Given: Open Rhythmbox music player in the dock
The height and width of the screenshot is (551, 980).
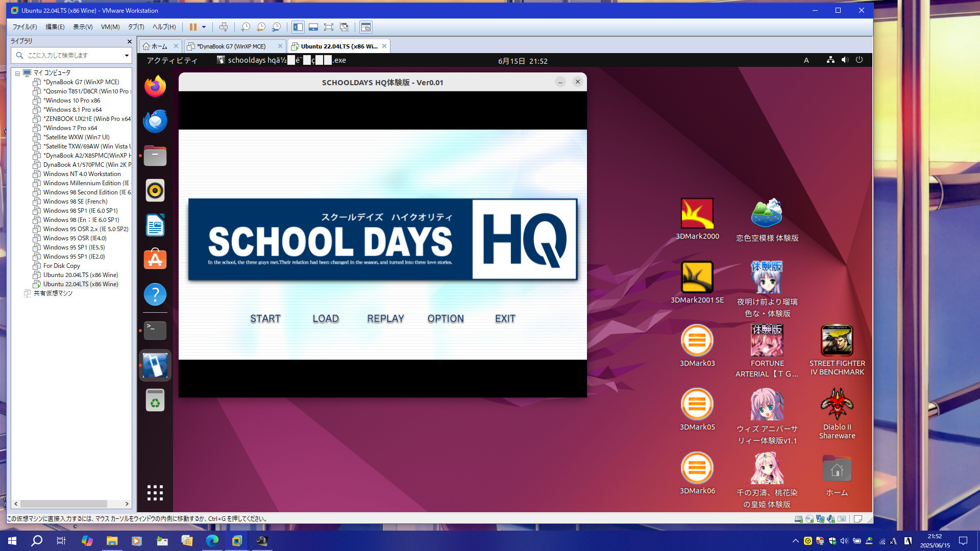Looking at the screenshot, I should 155,190.
